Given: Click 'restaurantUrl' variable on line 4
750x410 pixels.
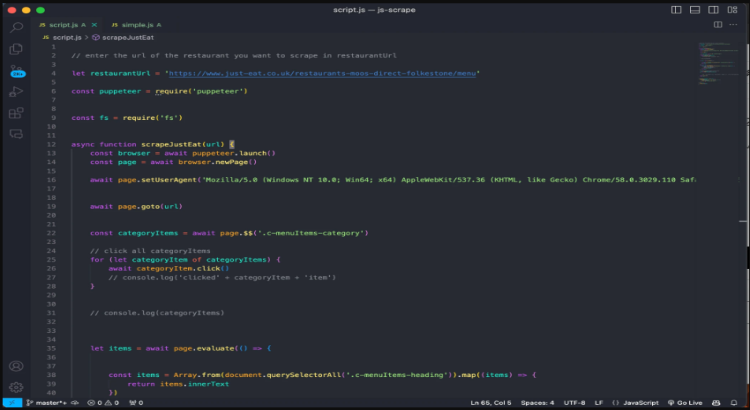Looking at the screenshot, I should pyautogui.click(x=120, y=73).
